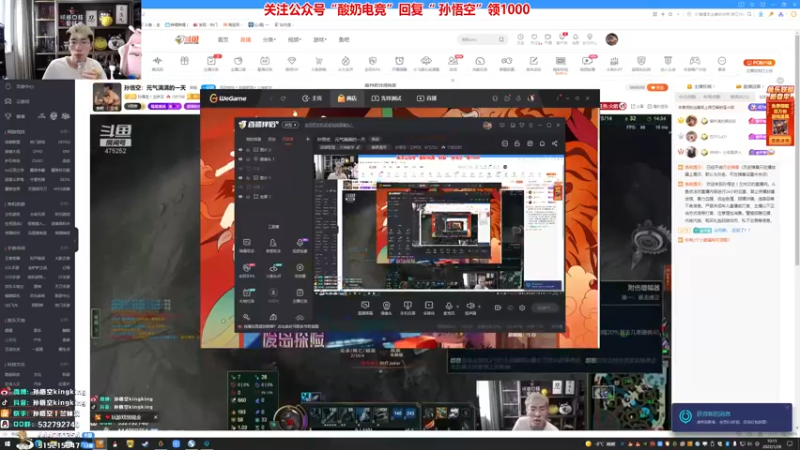The height and width of the screenshot is (450, 800).
Task: Toggle visibility of 全屏 1 layer
Action: click(240, 196)
